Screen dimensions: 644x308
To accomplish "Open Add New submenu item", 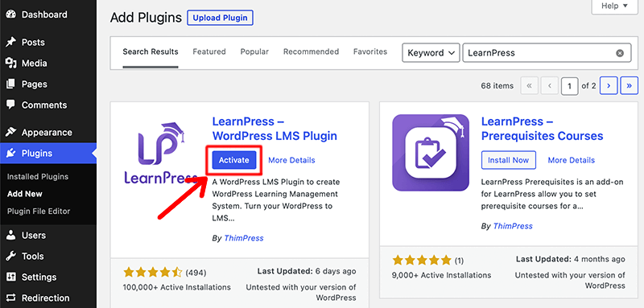I will click(25, 194).
